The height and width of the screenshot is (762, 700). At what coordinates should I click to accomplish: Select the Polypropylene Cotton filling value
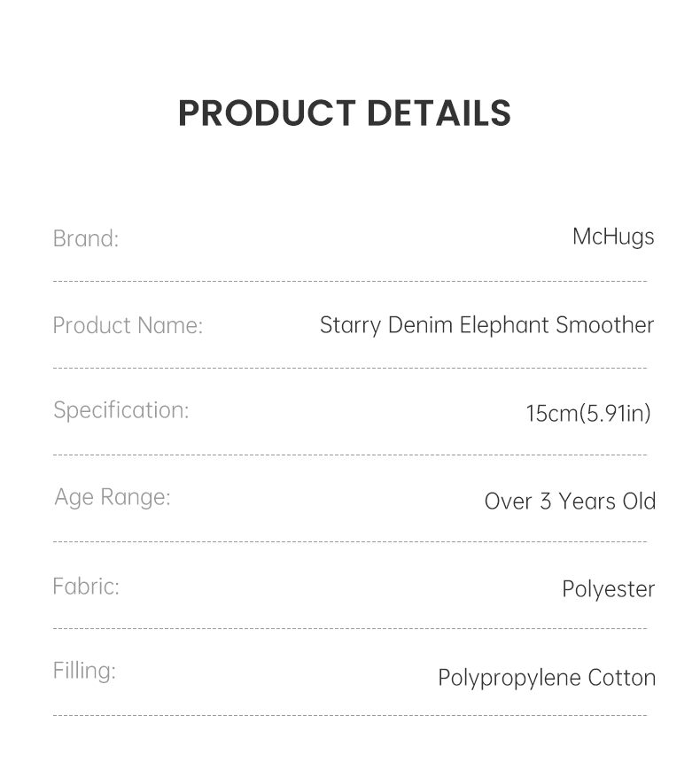coord(547,678)
